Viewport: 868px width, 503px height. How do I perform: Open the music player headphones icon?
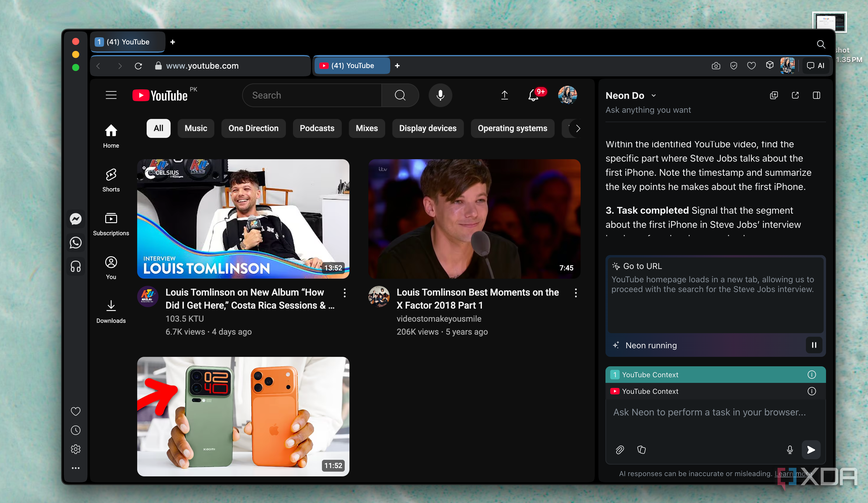(x=75, y=267)
